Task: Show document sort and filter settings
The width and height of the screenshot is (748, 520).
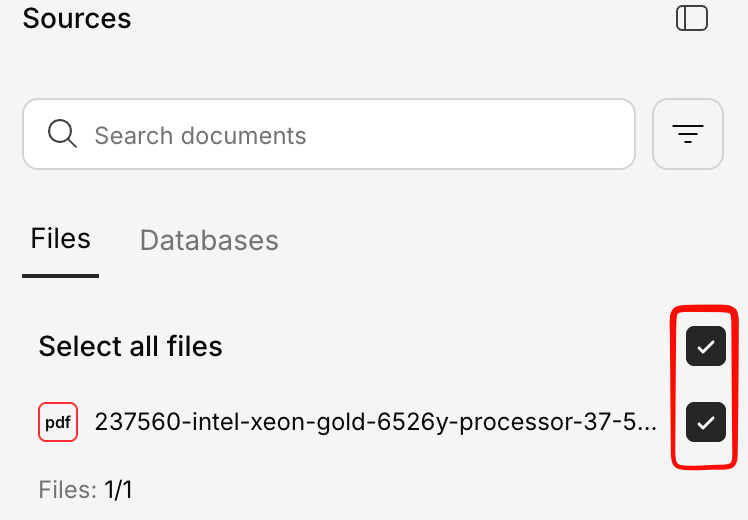Action: tap(688, 134)
